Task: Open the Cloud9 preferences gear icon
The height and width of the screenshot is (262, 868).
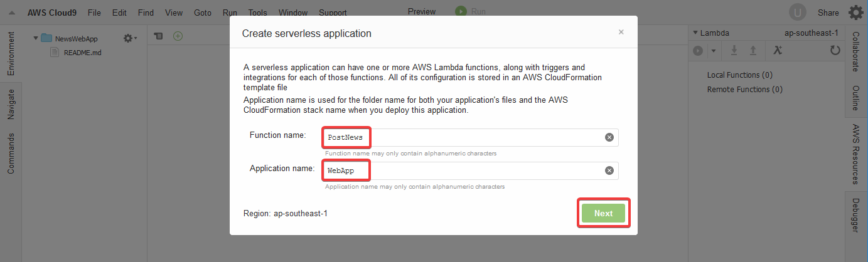Action: click(x=855, y=13)
